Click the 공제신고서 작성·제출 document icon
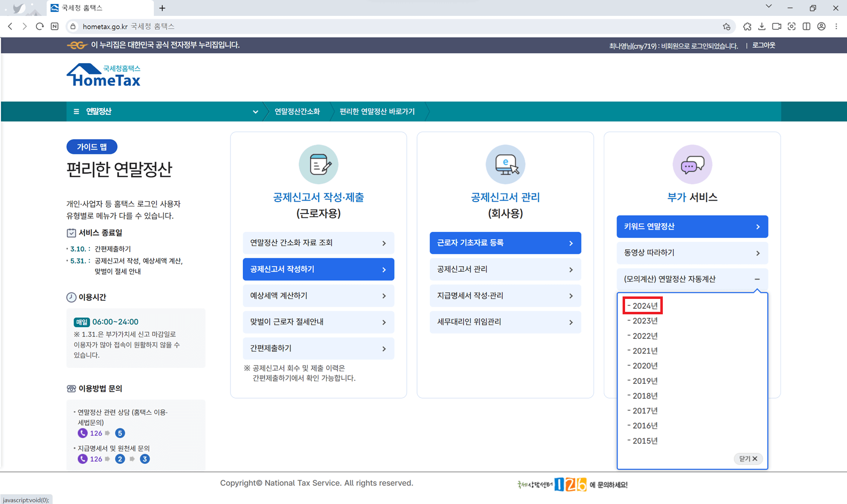This screenshot has height=504, width=847. point(318,164)
